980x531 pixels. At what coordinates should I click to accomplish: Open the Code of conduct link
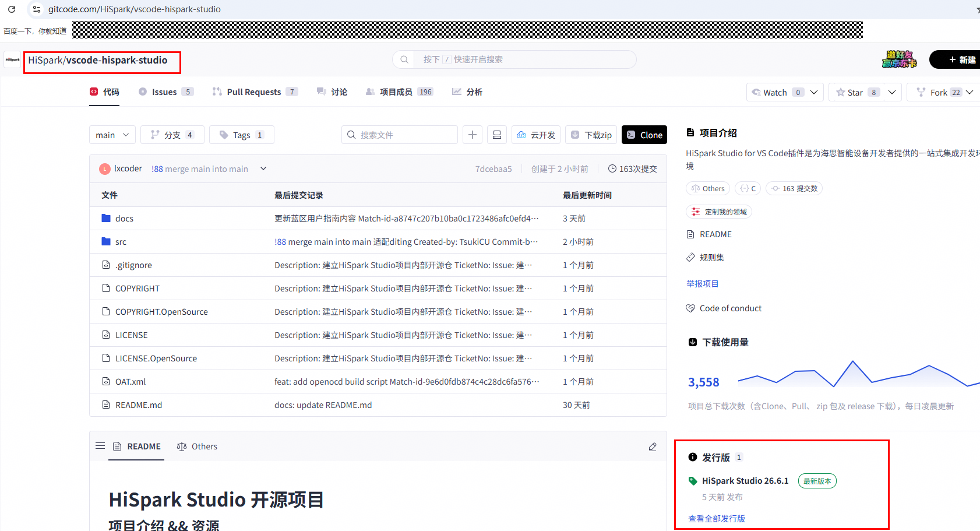click(x=724, y=308)
